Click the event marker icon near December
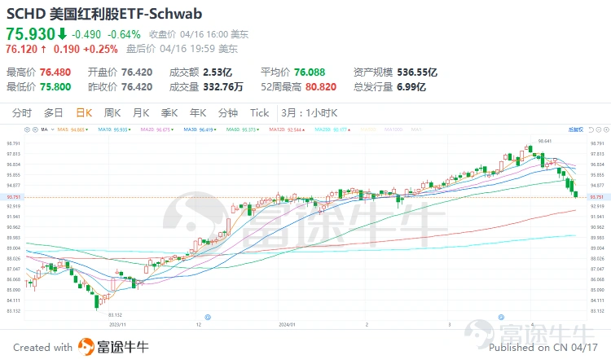 [208, 318]
